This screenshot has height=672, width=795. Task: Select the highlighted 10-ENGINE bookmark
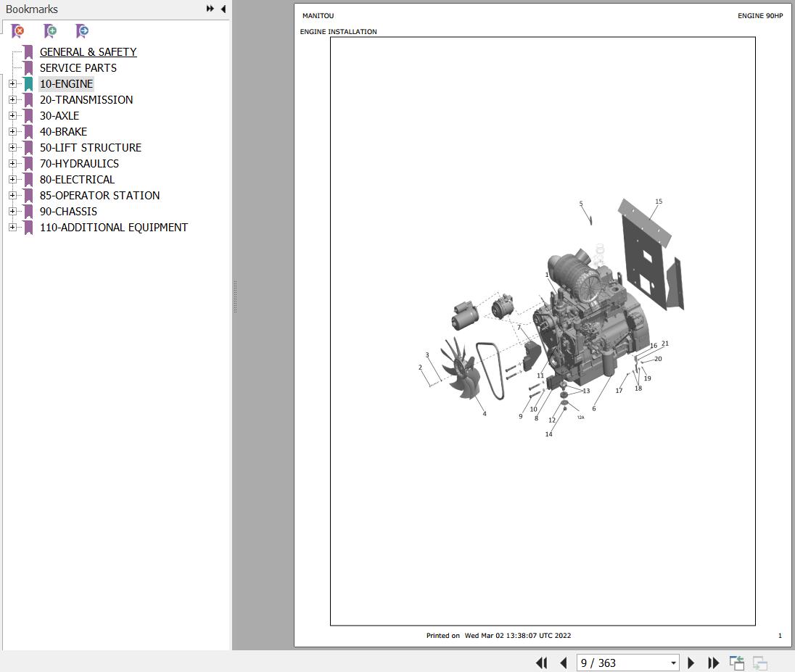(x=66, y=83)
